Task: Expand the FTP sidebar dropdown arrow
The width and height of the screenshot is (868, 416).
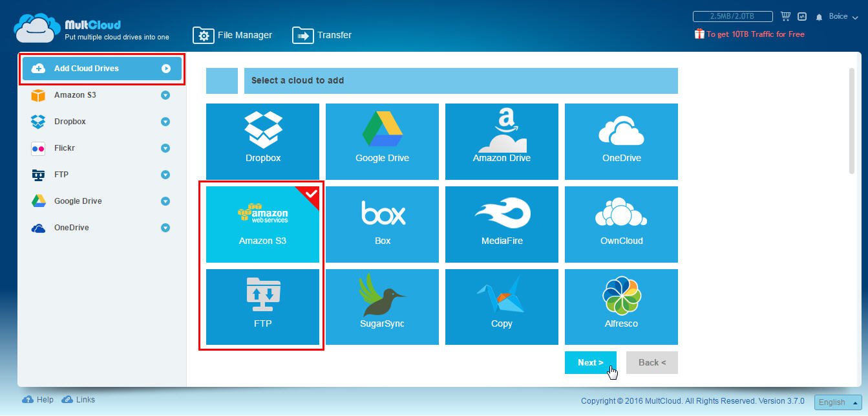Action: [165, 175]
